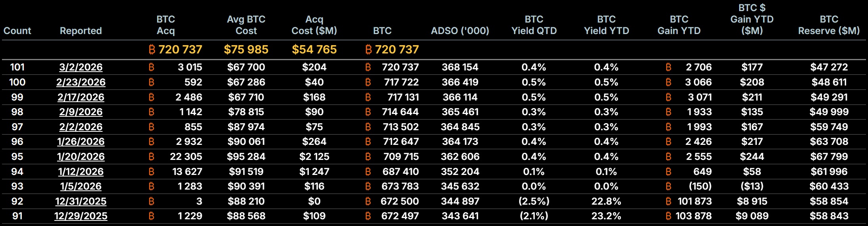868x226 pixels.
Task: Click the BTC Yield YTD column header
Action: (606, 25)
